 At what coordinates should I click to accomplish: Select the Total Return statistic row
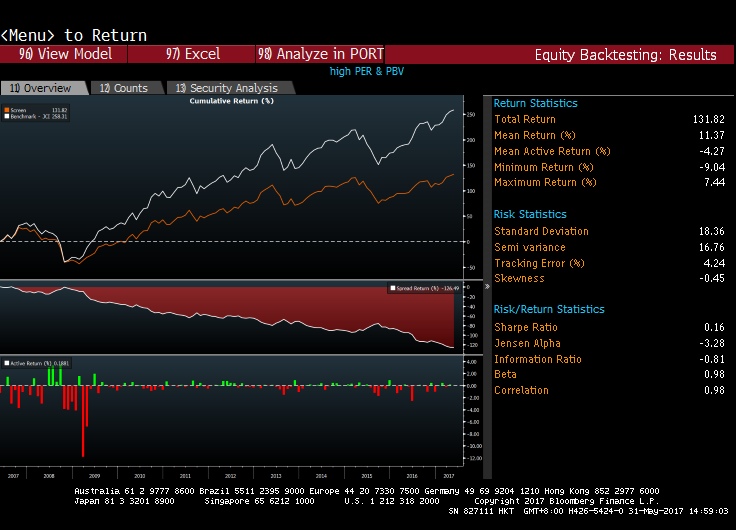[609, 119]
